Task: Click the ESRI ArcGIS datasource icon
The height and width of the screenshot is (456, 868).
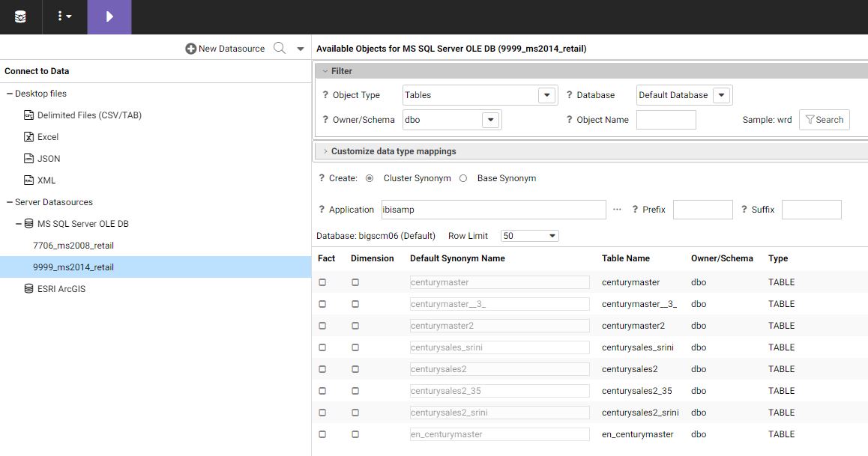Action: coord(29,289)
